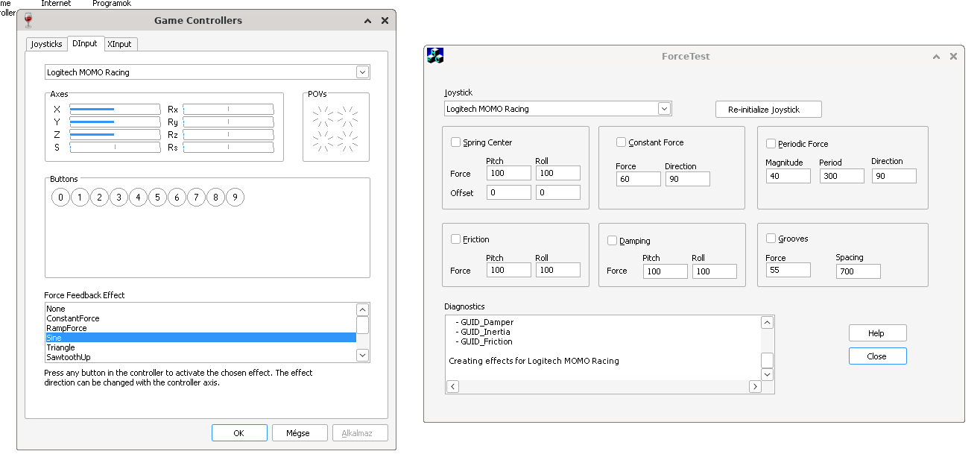Viewport: 980px width, 457px height.
Task: Roll up the ForceTest window with the caret
Action: [938, 57]
